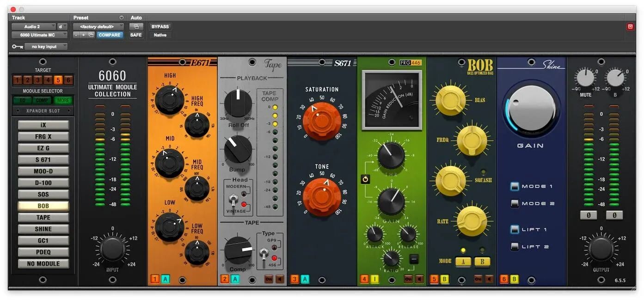
Task: Click slot number 2 under Tape module
Action: click(x=225, y=279)
